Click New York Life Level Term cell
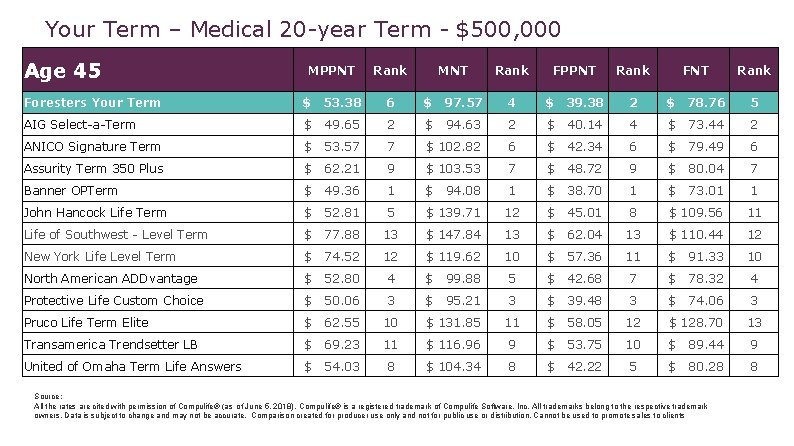The height and width of the screenshot is (446, 794). pos(158,257)
